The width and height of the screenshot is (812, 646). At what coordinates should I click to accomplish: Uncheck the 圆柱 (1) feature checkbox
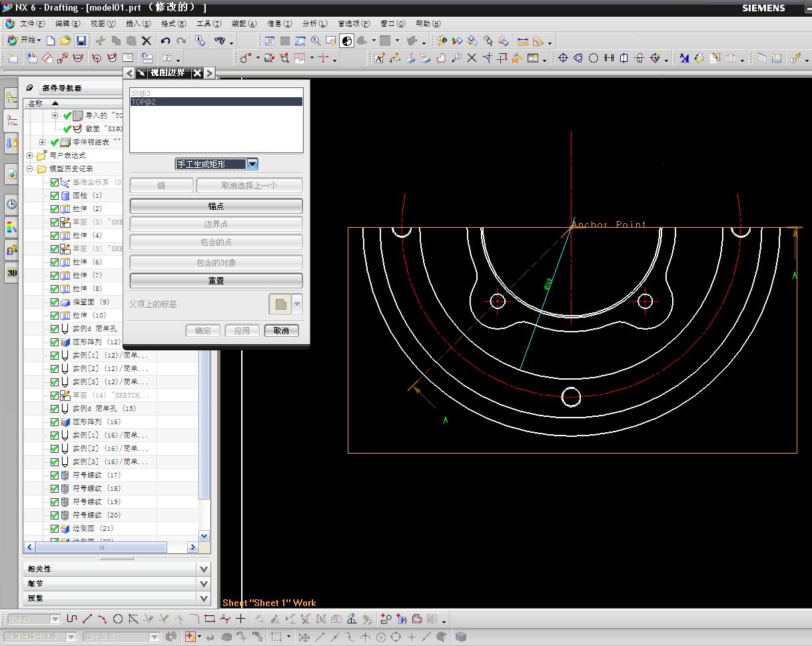[x=55, y=196]
